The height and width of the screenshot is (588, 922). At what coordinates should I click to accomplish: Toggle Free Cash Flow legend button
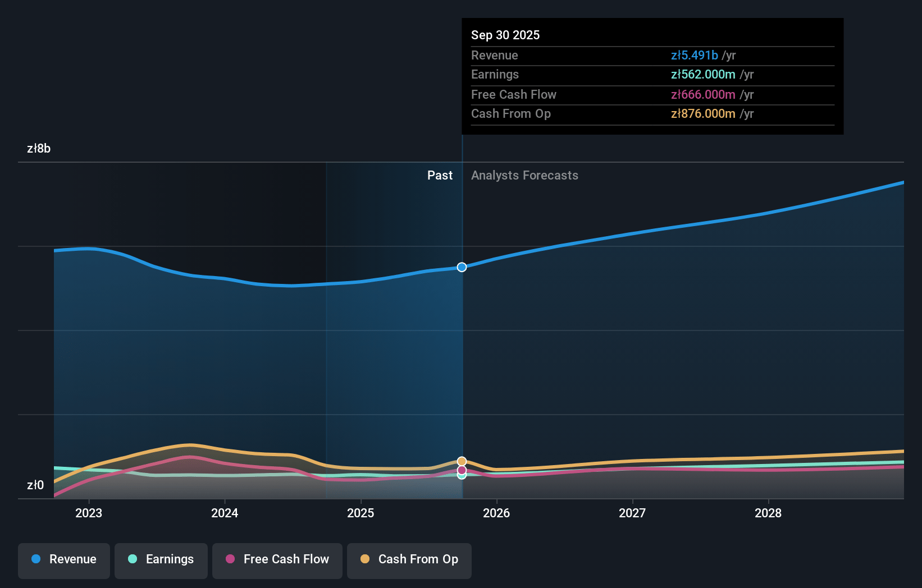(277, 559)
